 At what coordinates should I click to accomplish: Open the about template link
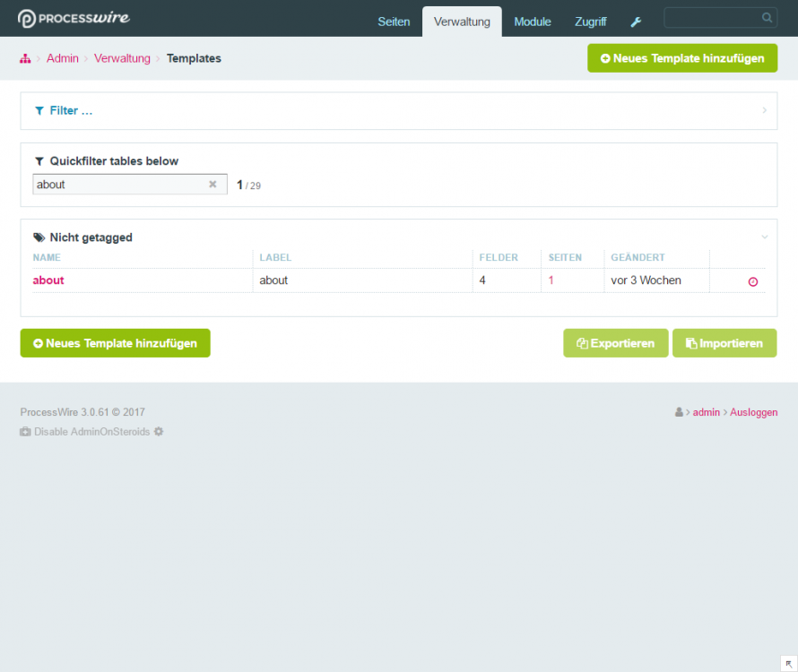48,280
